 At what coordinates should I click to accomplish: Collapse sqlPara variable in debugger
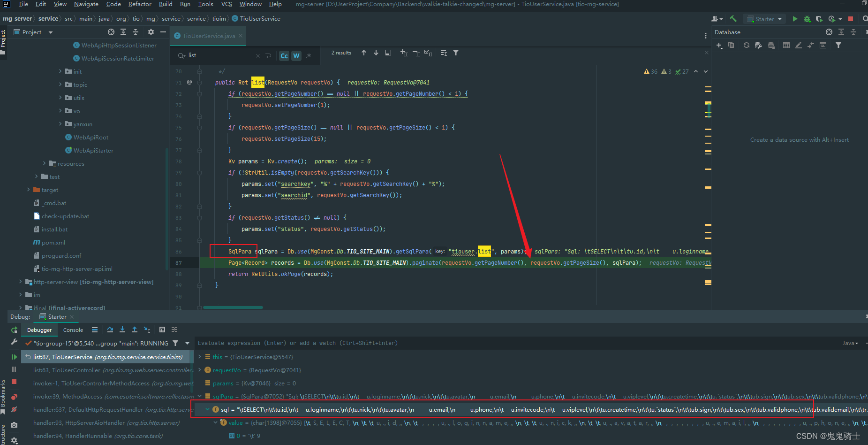pyautogui.click(x=200, y=396)
